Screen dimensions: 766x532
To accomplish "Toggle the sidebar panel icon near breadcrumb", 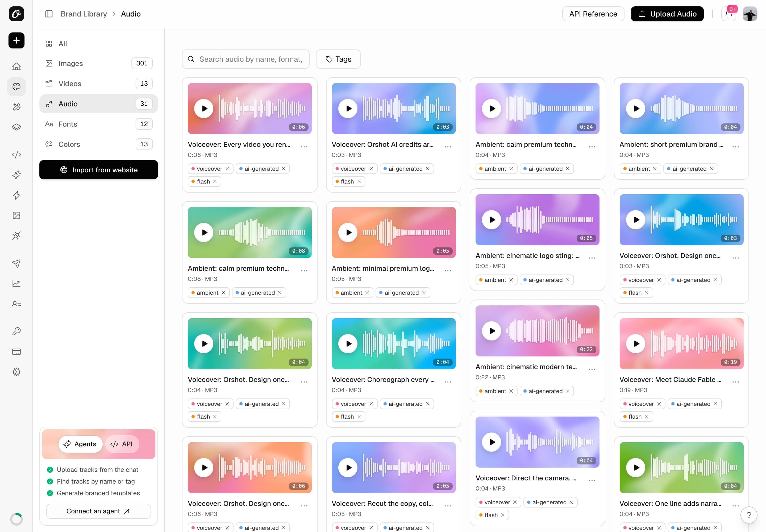I will (49, 14).
